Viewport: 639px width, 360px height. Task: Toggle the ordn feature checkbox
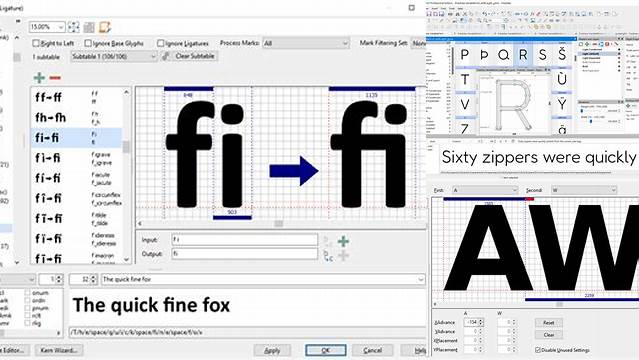27,300
